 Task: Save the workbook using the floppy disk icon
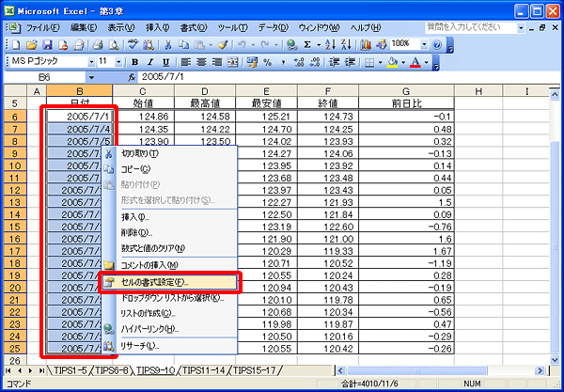pyautogui.click(x=48, y=44)
